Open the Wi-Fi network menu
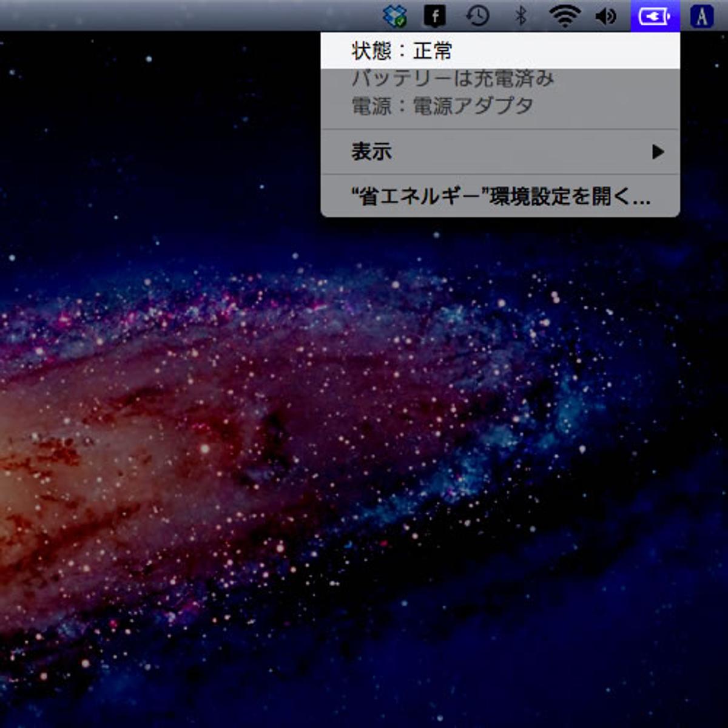This screenshot has width=728, height=728. (564, 16)
